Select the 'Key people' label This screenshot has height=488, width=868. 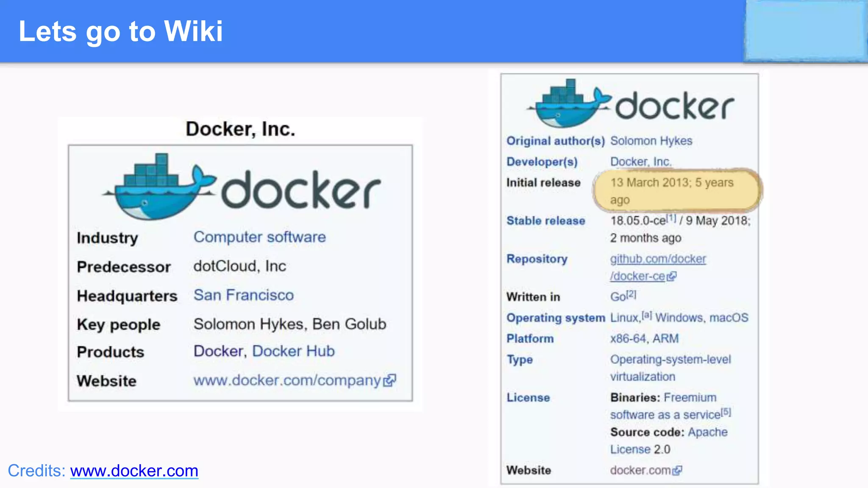tap(119, 325)
